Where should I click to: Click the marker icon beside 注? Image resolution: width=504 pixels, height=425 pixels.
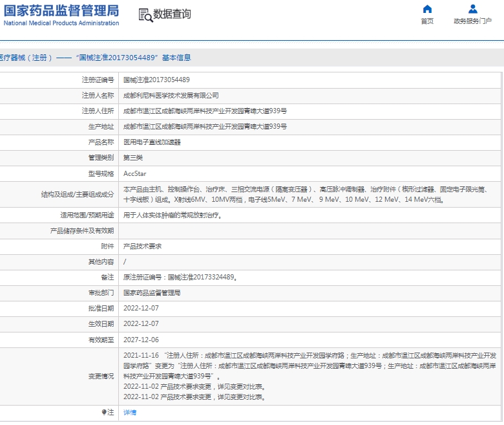(104, 412)
